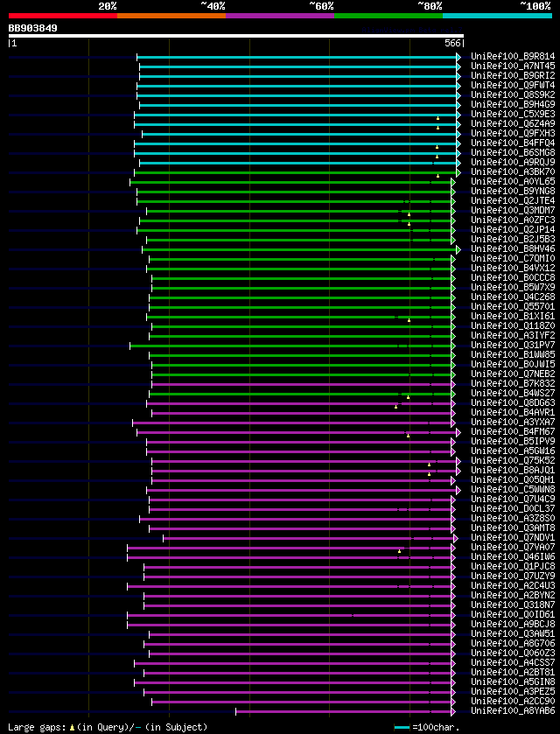Open hit UniRef100_Q318N7
The image size is (560, 734).
513,604
